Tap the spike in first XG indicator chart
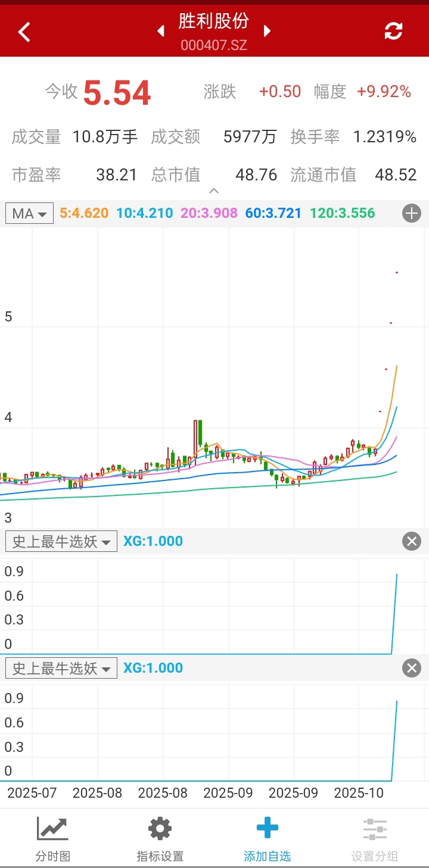The width and height of the screenshot is (429, 868). pyautogui.click(x=394, y=613)
